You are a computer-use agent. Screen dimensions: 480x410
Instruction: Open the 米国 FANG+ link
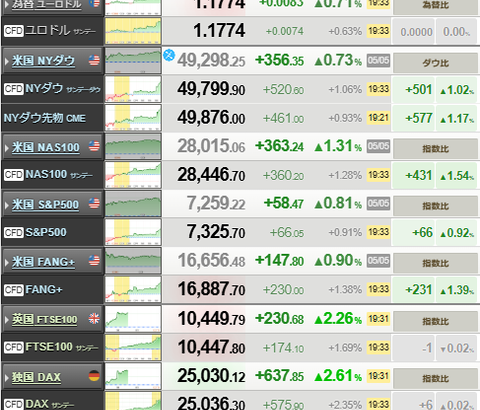tap(43, 262)
